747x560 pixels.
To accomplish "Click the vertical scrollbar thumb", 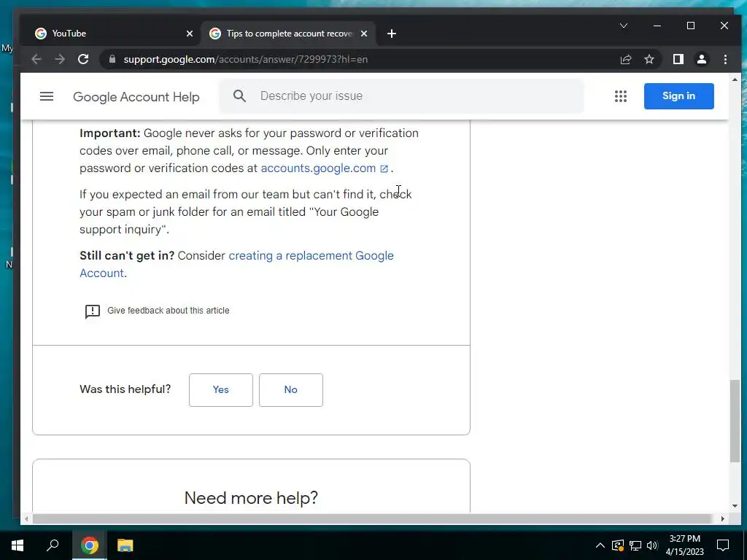I will click(735, 421).
